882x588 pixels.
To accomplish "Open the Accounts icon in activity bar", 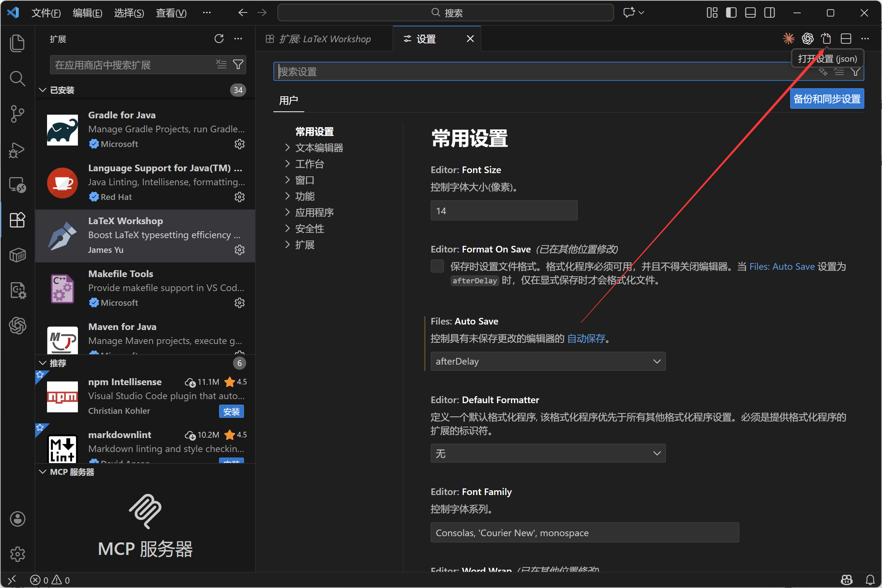I will [17, 519].
